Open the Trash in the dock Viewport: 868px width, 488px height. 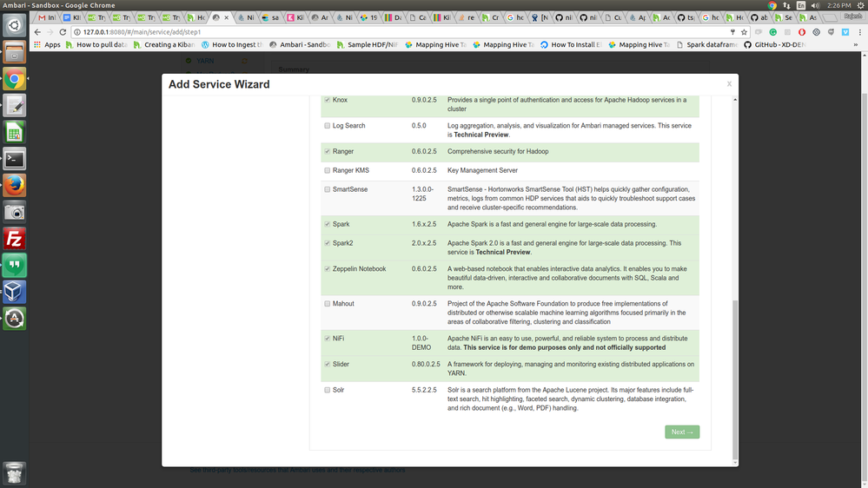tap(15, 473)
